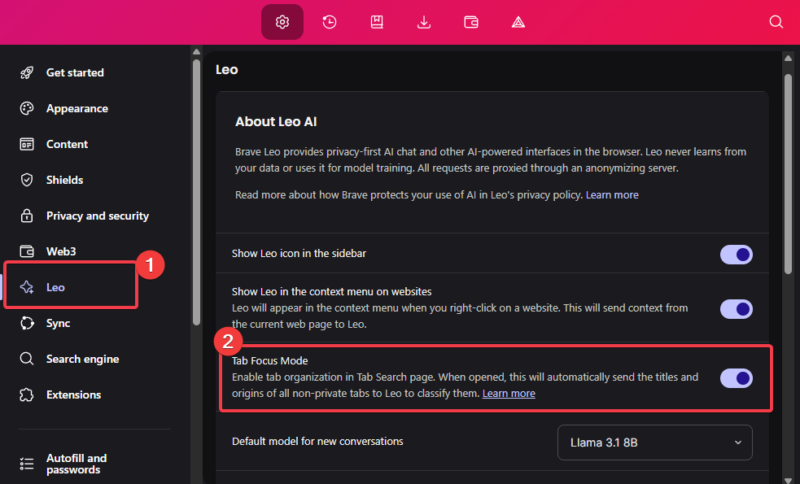The height and width of the screenshot is (484, 800).
Task: Click the main panel scroll down arrow
Action: pos(788,480)
